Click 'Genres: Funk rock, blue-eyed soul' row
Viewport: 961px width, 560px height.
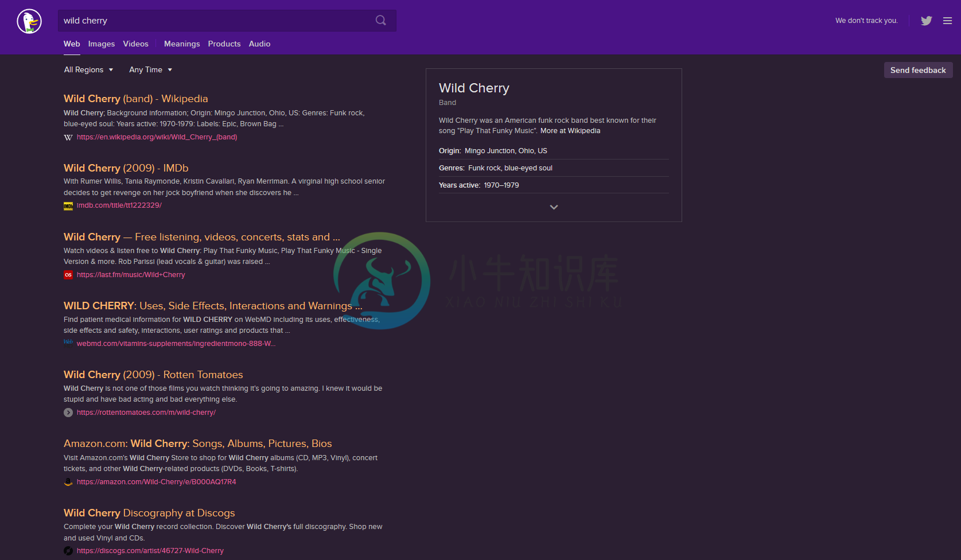(x=554, y=168)
